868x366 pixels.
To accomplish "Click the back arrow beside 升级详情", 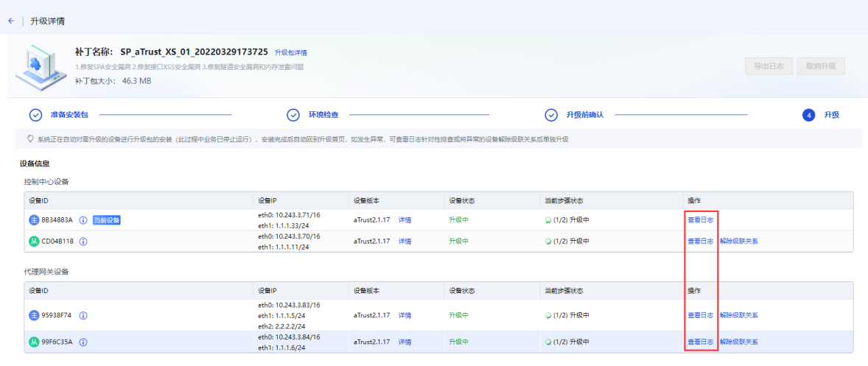I will click(11, 21).
